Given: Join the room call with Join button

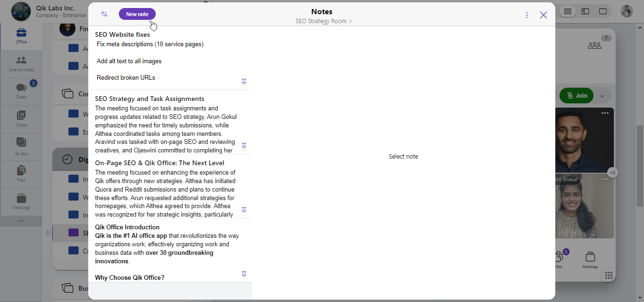Looking at the screenshot, I should click(x=577, y=95).
